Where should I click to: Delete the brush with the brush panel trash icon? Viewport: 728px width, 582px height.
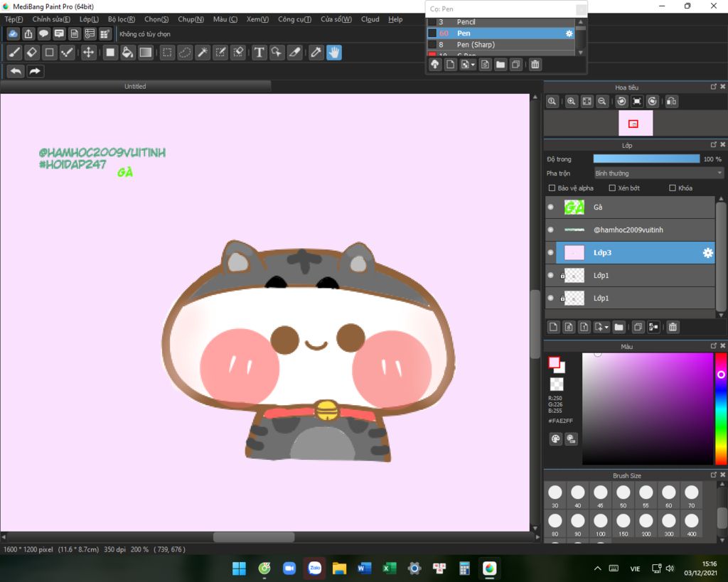(x=535, y=65)
